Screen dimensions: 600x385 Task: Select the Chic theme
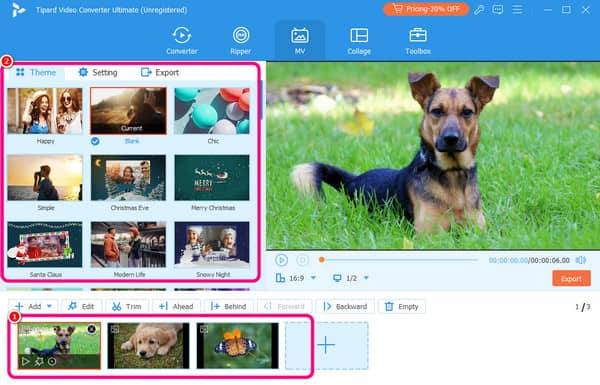(x=212, y=111)
